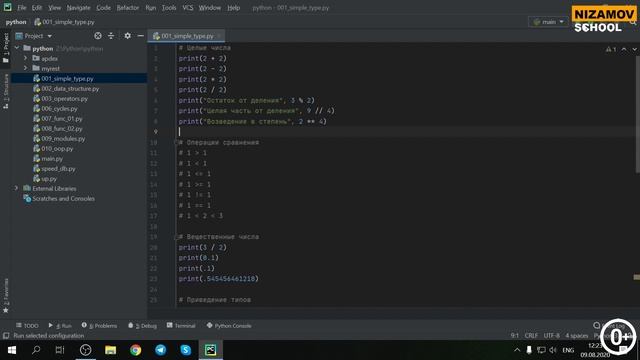Open 008_func_02.py file
The height and width of the screenshot is (360, 640).
point(62,129)
